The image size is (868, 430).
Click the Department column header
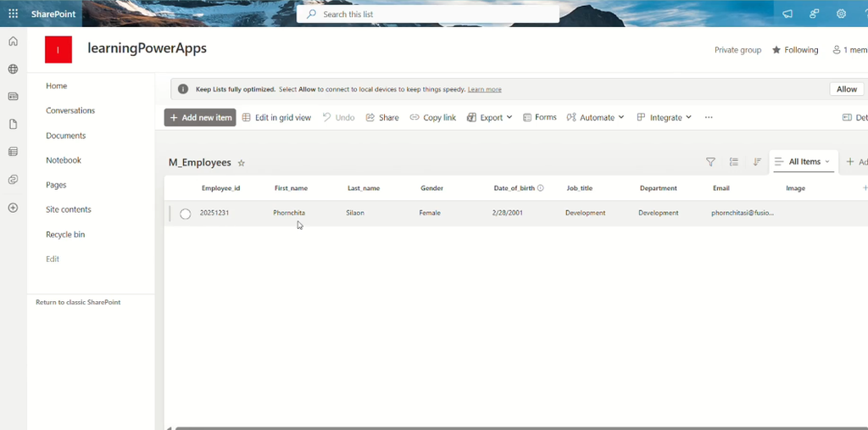point(658,188)
